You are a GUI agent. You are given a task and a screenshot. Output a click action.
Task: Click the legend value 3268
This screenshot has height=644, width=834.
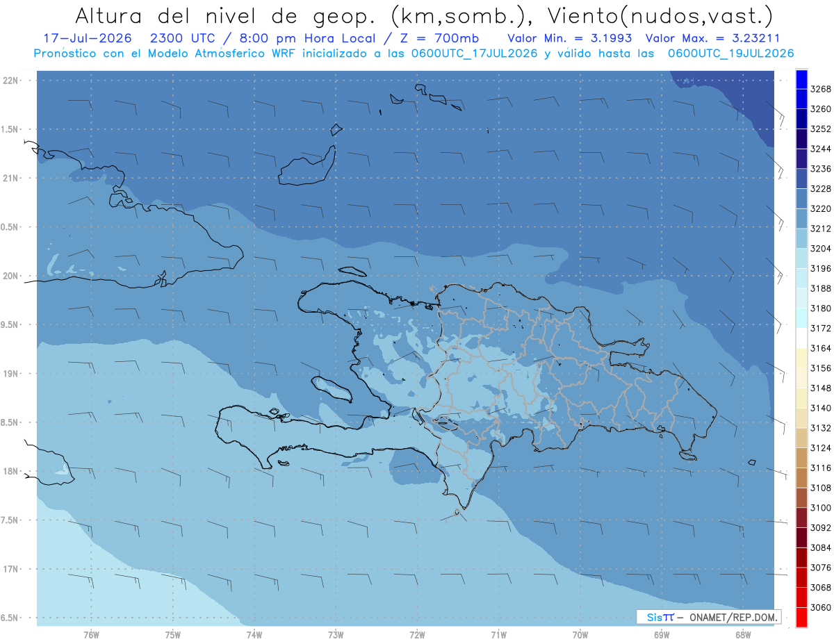click(821, 90)
